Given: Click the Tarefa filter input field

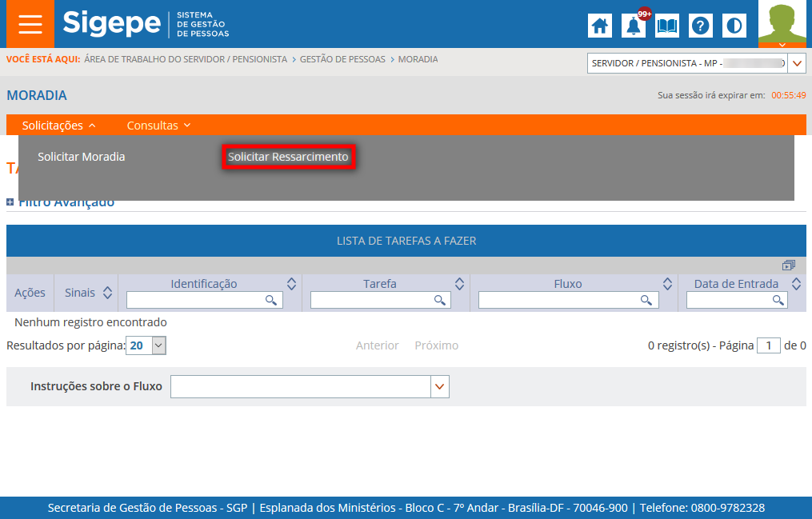Looking at the screenshot, I should (372, 300).
